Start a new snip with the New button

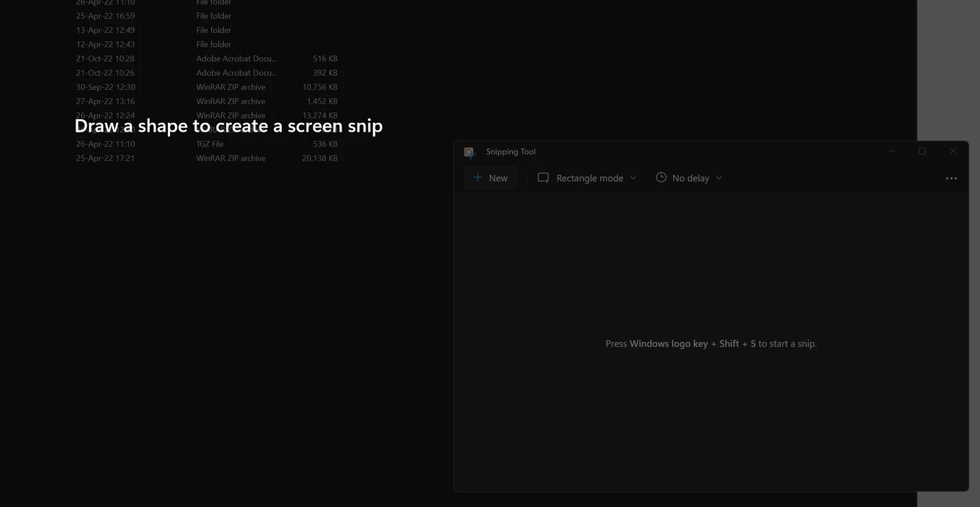(x=490, y=178)
